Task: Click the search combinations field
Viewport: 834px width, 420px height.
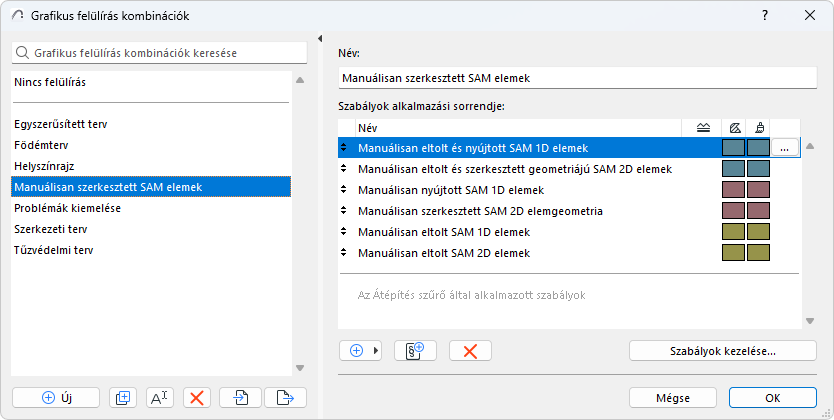Action: click(x=160, y=52)
